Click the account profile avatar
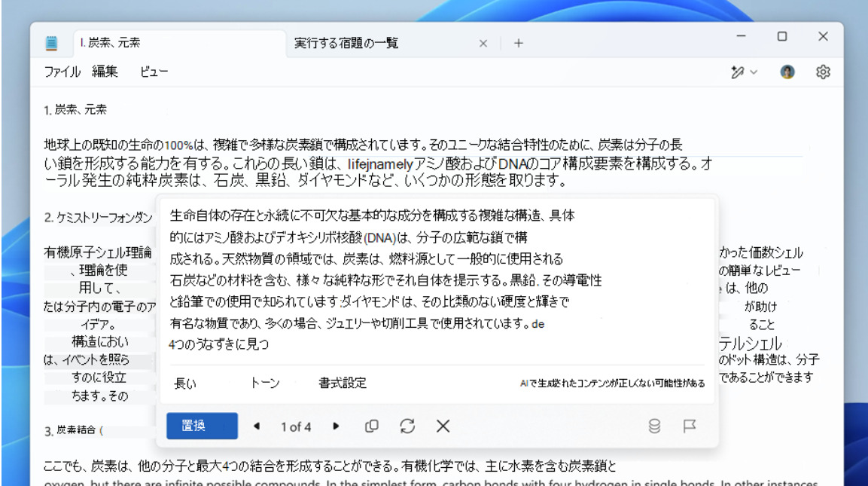 point(787,71)
